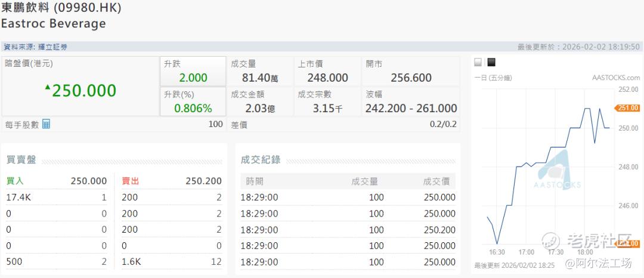Click the 251.00 price marker on chart
Screen dimensions: 644x278
(x=627, y=108)
